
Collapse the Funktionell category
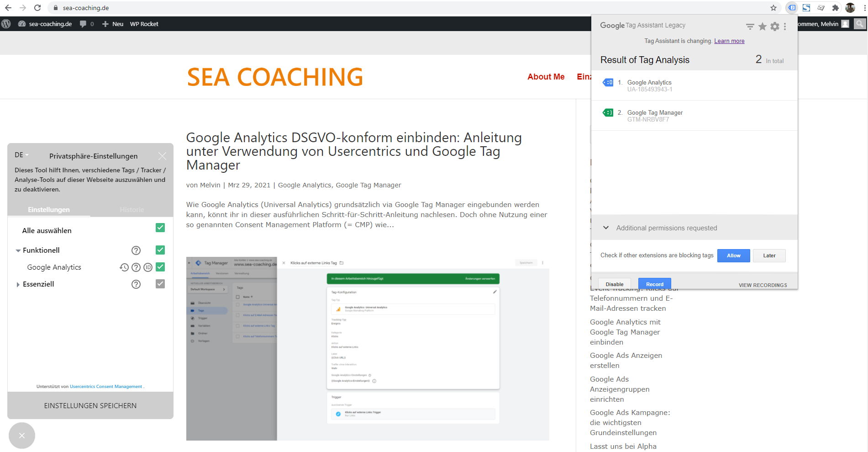click(x=18, y=250)
